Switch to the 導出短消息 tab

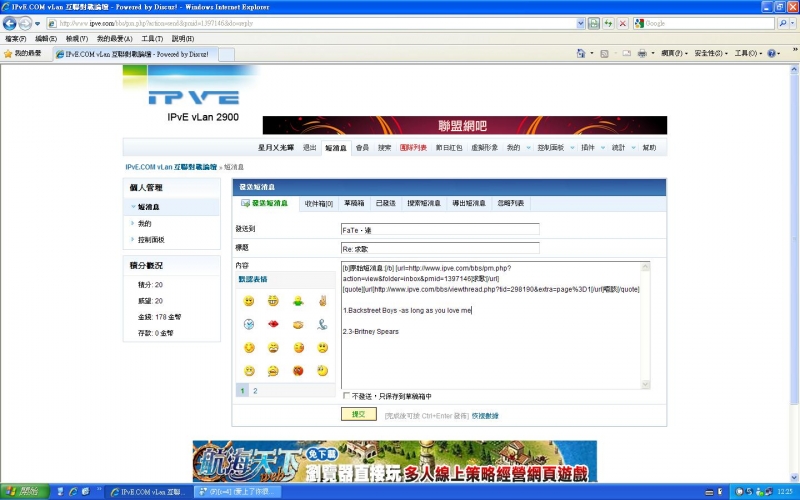(x=469, y=203)
